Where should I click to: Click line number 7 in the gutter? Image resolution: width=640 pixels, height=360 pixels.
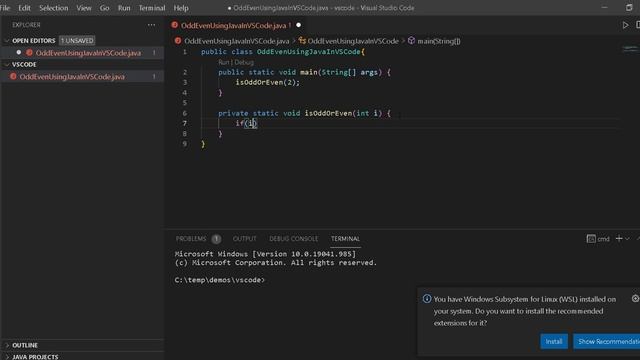pyautogui.click(x=184, y=123)
